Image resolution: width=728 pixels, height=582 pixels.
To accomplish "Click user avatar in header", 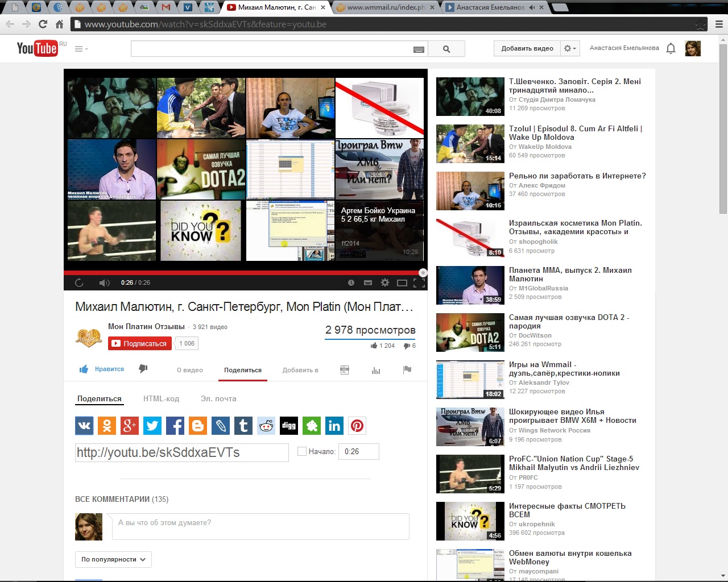I will [x=693, y=48].
